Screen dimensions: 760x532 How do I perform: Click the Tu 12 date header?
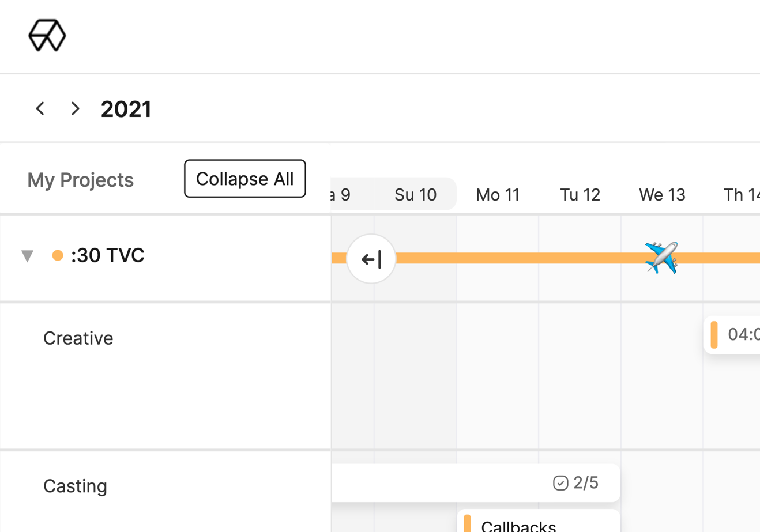click(580, 195)
